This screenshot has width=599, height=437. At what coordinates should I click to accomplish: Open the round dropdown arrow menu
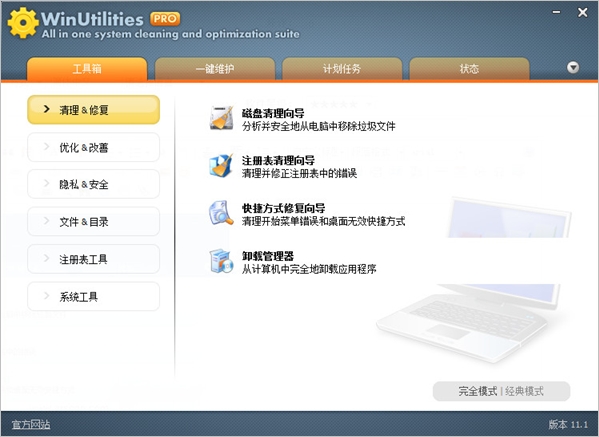pyautogui.click(x=573, y=68)
